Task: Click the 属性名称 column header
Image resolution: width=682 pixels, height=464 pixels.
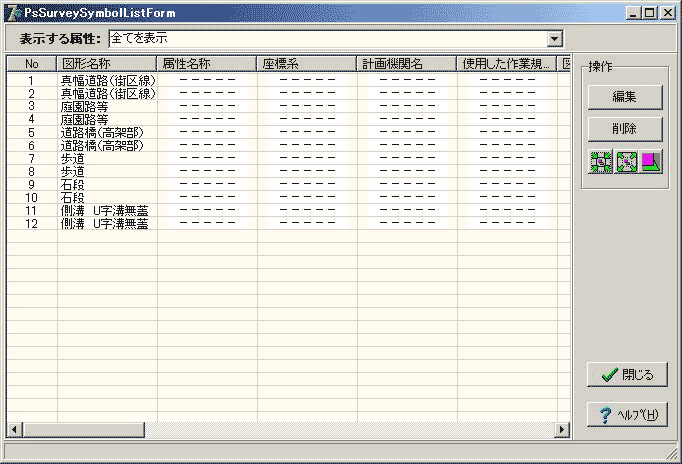Action: point(207,64)
